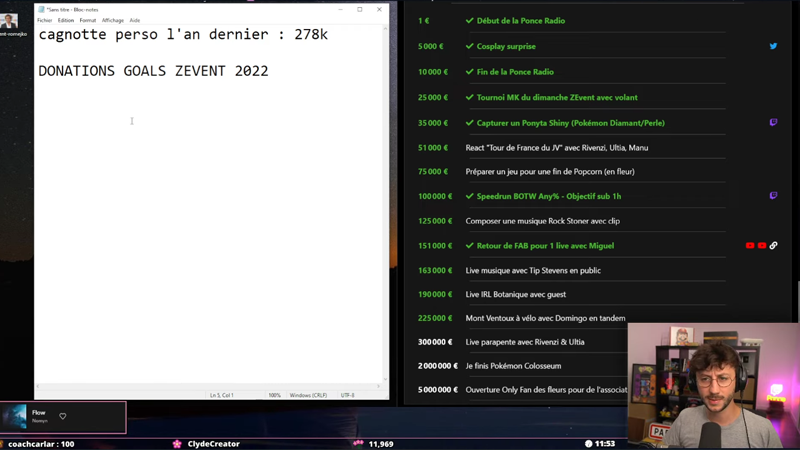Viewport: 800px width, 450px height.
Task: Select goal 'Retour de FAB pour 1 live avec Miguel'
Action: (545, 246)
